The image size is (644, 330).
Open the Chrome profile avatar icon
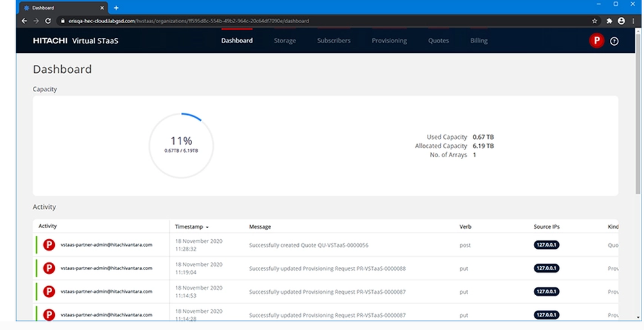(621, 21)
